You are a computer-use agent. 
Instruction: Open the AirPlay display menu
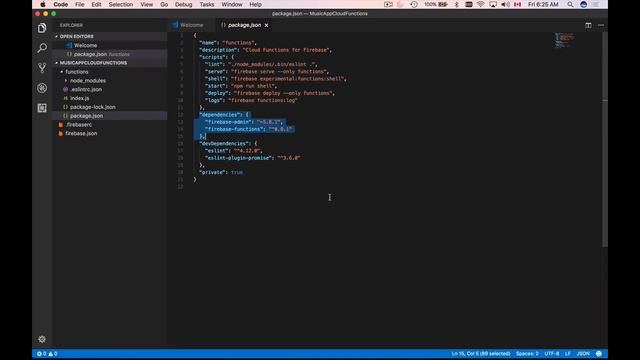[x=493, y=4]
